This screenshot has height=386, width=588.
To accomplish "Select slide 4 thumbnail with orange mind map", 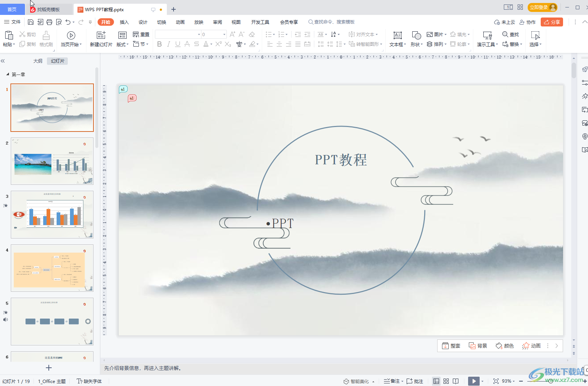I will pos(52,268).
